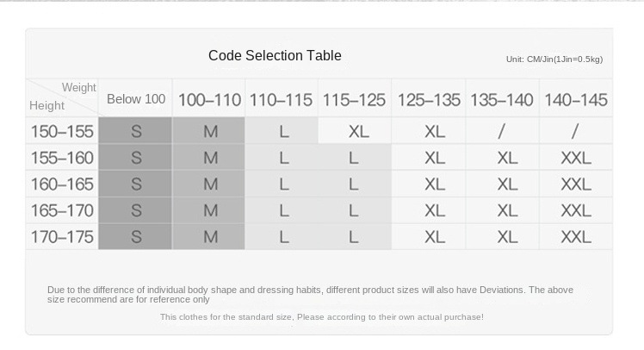Click the "110–115" weight column header
644x350 pixels.
pos(282,100)
